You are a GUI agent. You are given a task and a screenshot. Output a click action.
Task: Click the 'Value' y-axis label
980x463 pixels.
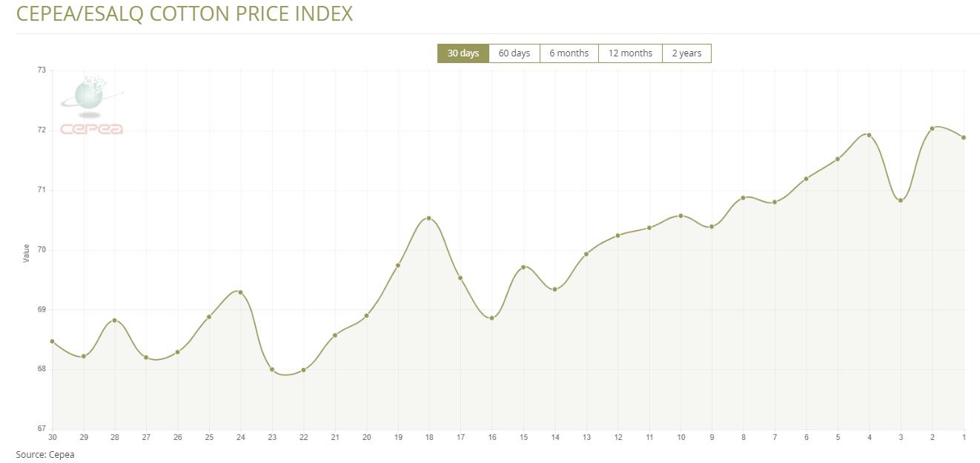point(27,252)
